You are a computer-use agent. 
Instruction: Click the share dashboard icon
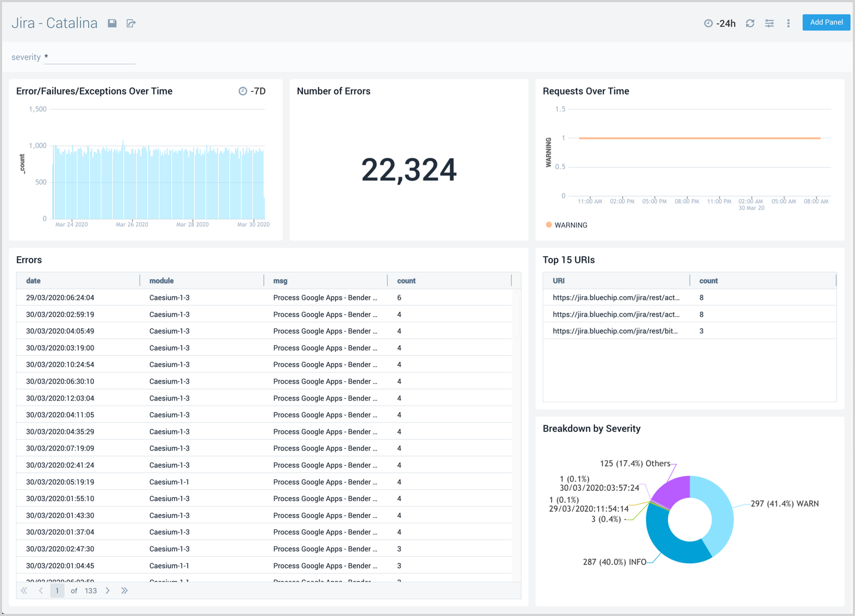pos(131,23)
